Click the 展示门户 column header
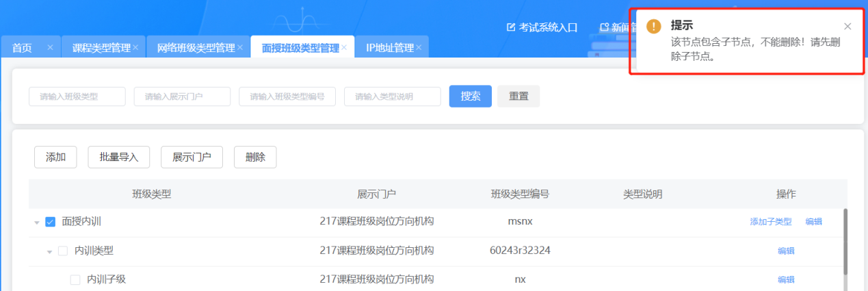The width and height of the screenshot is (868, 291). pyautogui.click(x=376, y=194)
